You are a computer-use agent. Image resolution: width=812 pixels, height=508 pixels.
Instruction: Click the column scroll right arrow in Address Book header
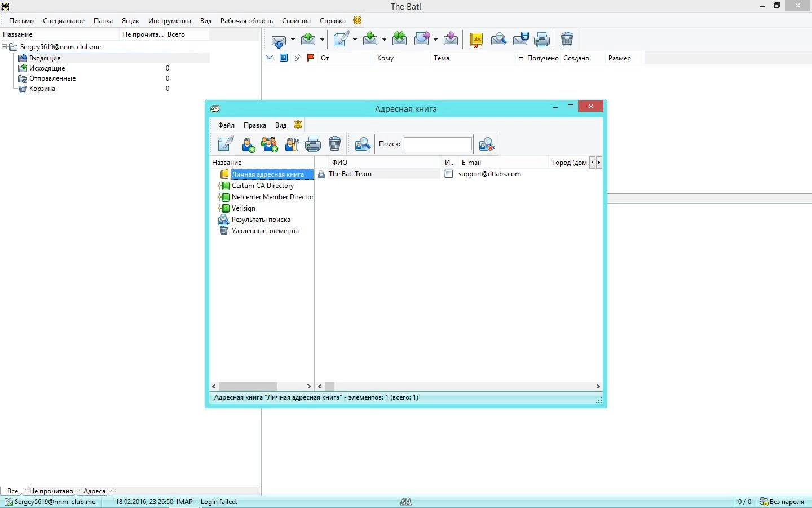599,162
